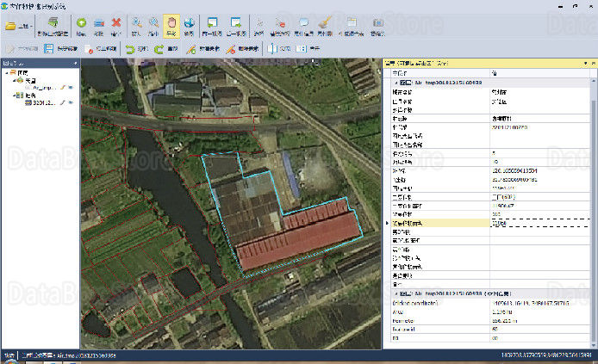Collapse the root layer tree node
The image size is (598, 364).
7,73
